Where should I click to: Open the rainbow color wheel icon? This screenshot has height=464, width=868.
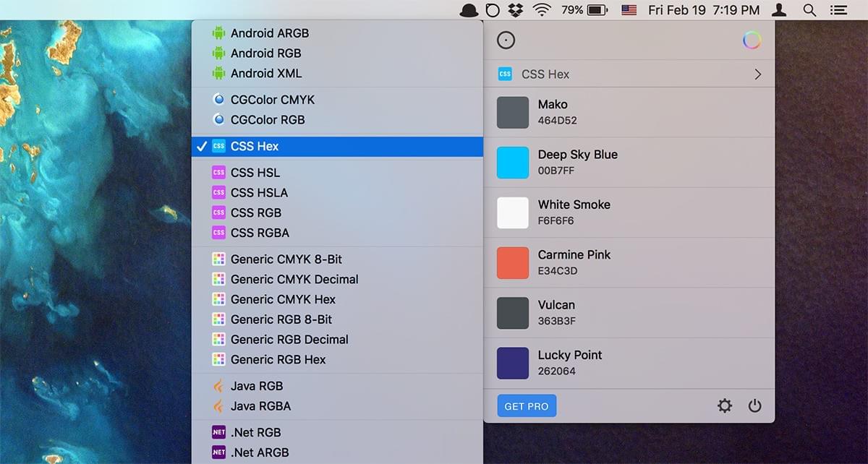pyautogui.click(x=752, y=40)
